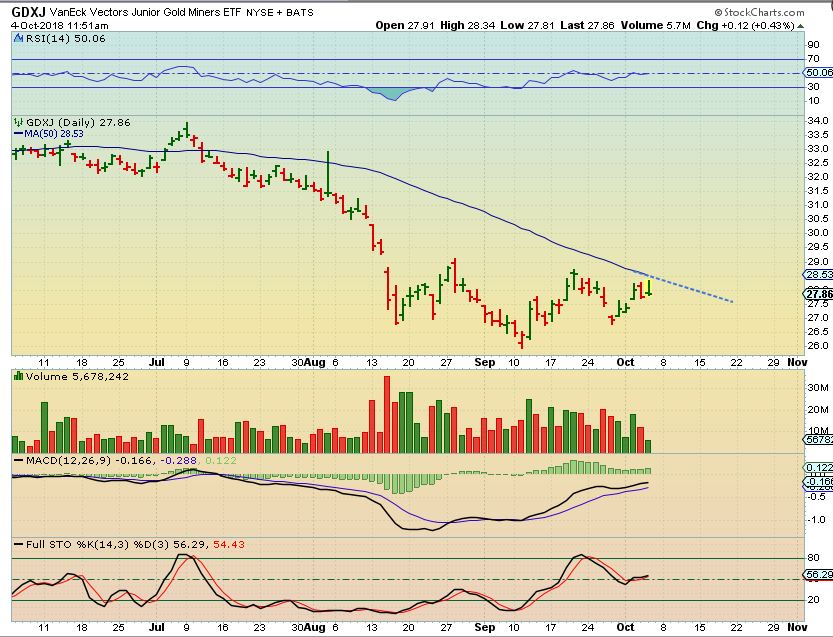
Task: Click the Volume 5,678,242 legend text
Action: pyautogui.click(x=77, y=376)
